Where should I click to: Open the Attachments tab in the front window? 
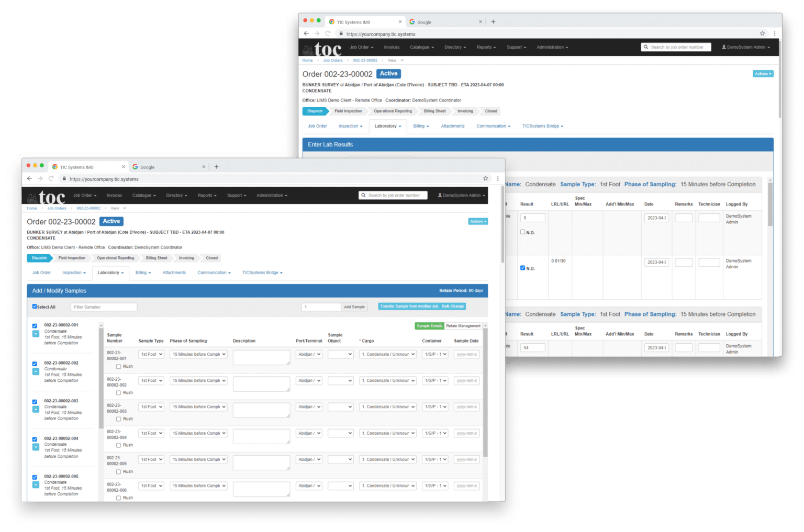[x=174, y=273]
